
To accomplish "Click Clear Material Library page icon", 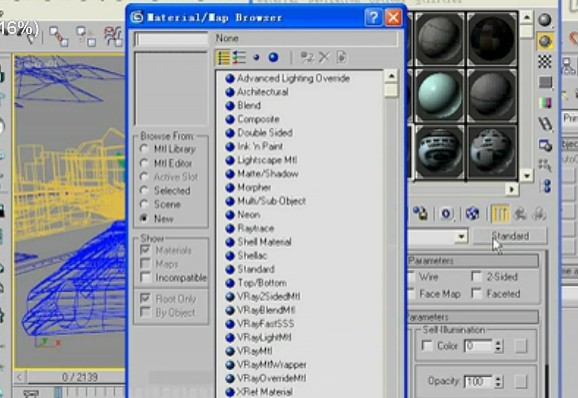I will (x=341, y=57).
